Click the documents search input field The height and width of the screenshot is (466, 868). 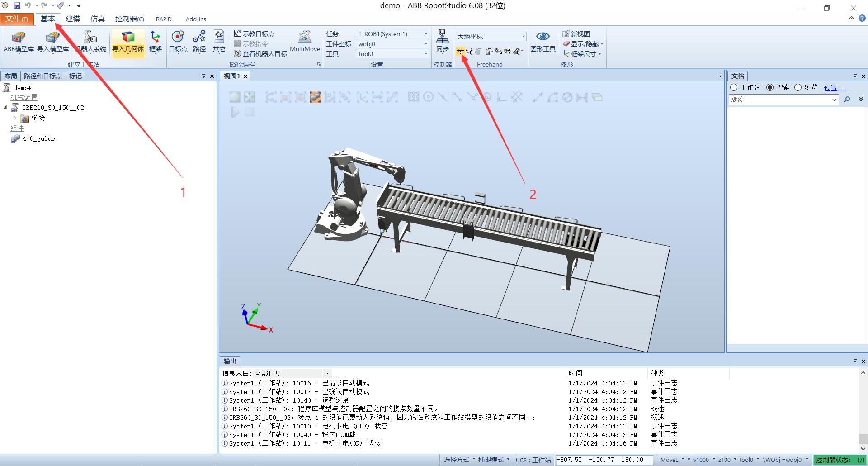[784, 100]
